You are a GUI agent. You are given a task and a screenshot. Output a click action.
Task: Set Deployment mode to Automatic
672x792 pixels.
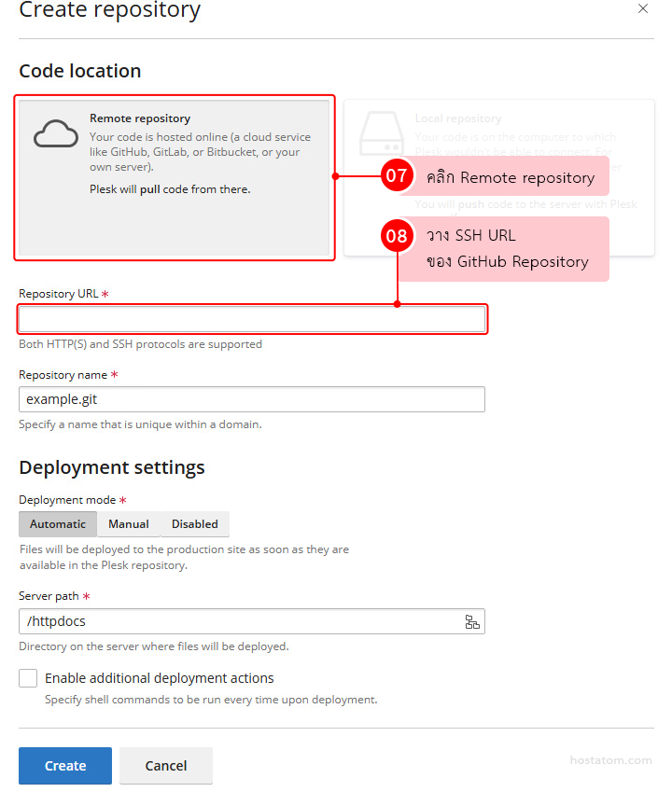coord(58,523)
